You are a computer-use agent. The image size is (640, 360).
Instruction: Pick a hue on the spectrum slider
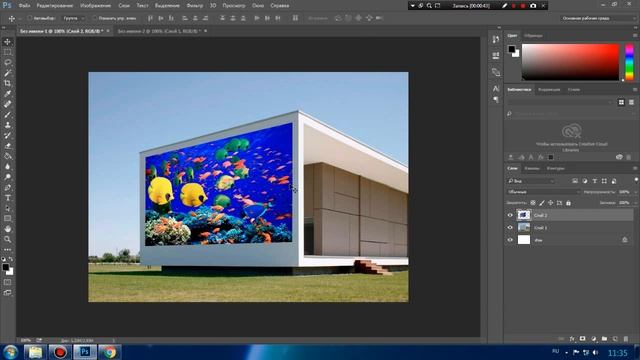629,62
